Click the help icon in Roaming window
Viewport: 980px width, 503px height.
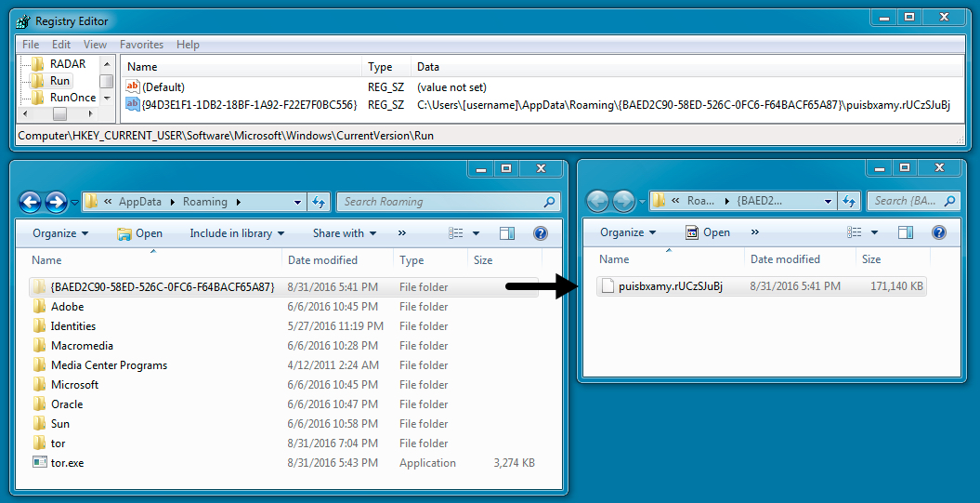pyautogui.click(x=541, y=233)
